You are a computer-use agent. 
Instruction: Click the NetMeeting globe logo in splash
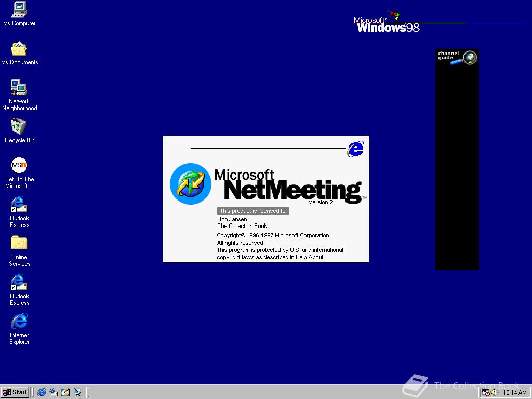[191, 184]
